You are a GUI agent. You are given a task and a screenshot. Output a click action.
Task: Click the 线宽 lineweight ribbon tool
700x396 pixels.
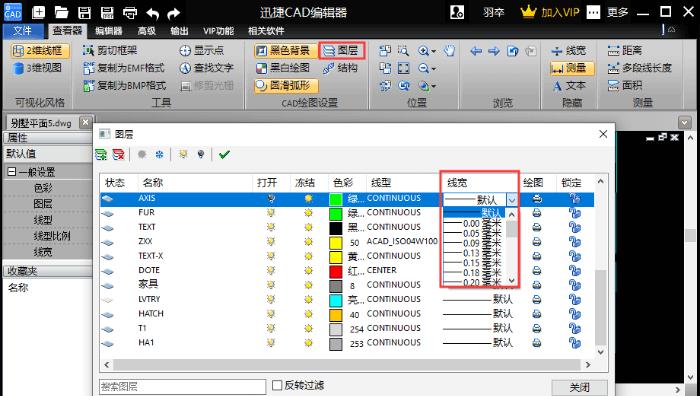coord(569,50)
